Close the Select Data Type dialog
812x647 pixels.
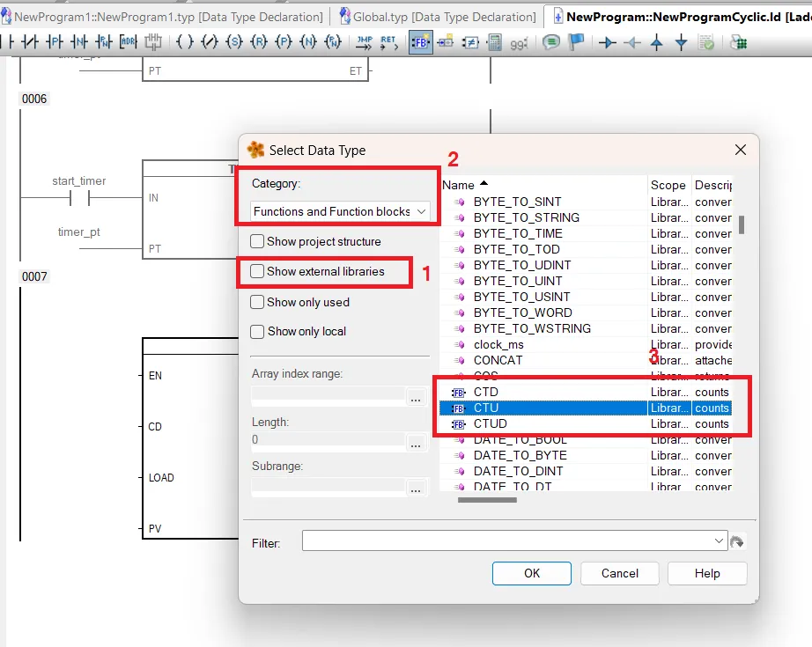(x=741, y=151)
